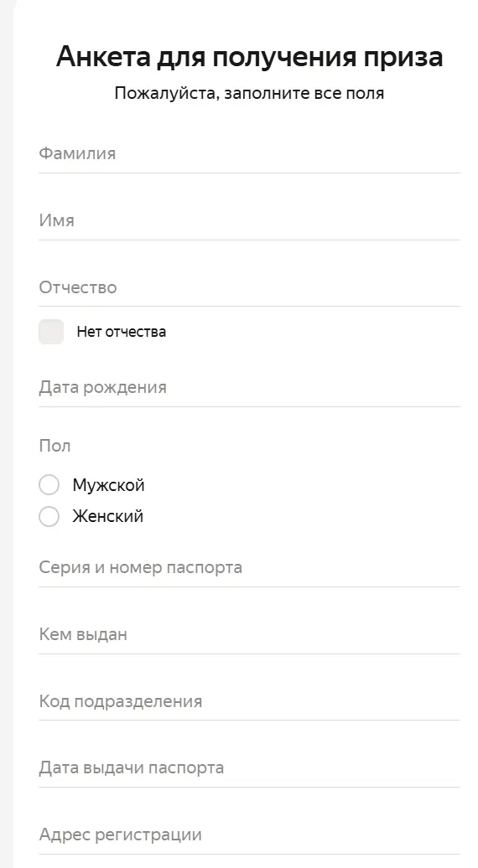Image resolution: width=478 pixels, height=868 pixels.
Task: Choose the Мужской radio circle
Action: pyautogui.click(x=49, y=485)
